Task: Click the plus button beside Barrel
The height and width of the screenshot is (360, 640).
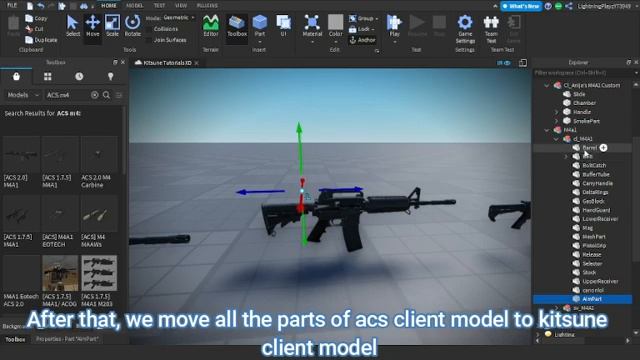Action: click(603, 148)
